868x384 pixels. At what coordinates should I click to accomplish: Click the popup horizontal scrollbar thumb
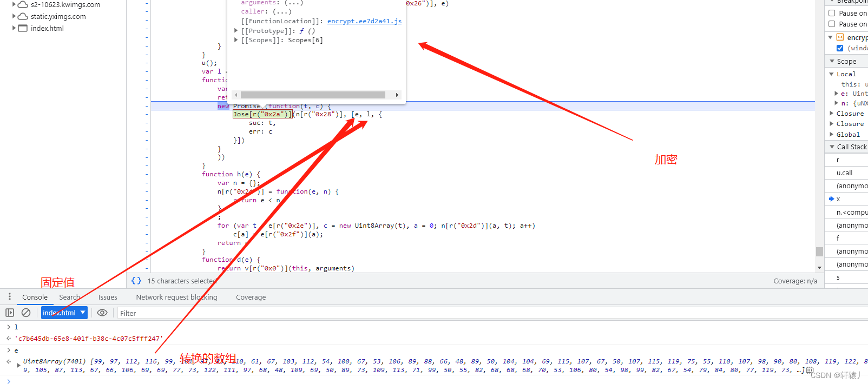(x=313, y=95)
